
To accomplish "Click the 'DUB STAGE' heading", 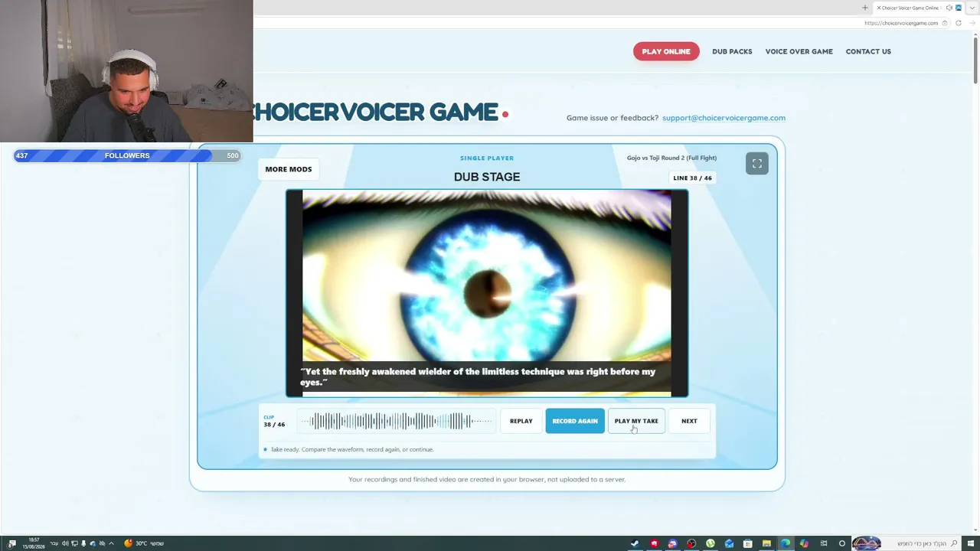I will (x=487, y=177).
